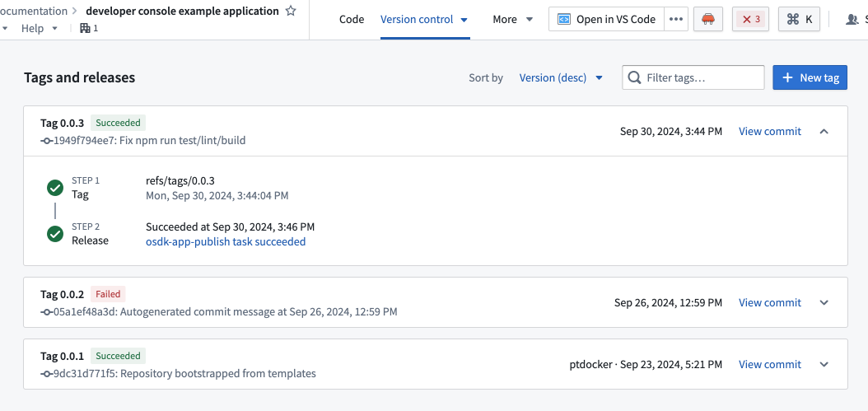Click ptdocker · Sep 23, 2024, 5:21 PM
868x411 pixels.
(646, 365)
